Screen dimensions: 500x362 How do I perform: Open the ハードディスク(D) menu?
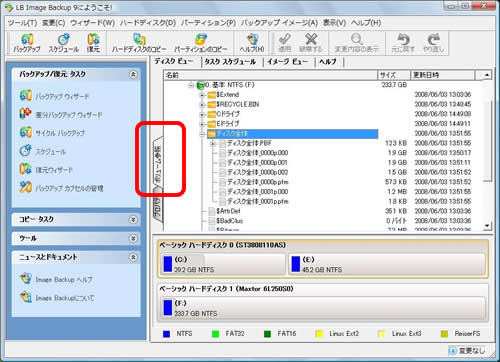[148, 23]
